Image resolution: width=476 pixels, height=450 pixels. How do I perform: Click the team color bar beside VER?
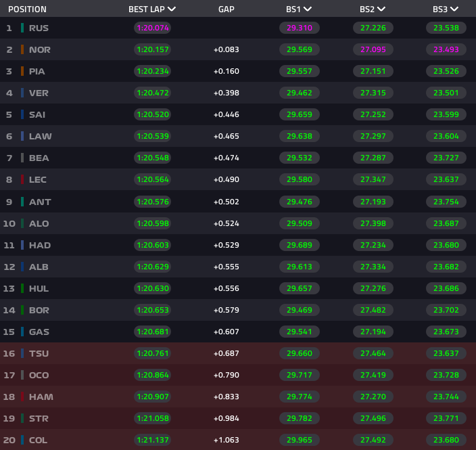(x=22, y=93)
